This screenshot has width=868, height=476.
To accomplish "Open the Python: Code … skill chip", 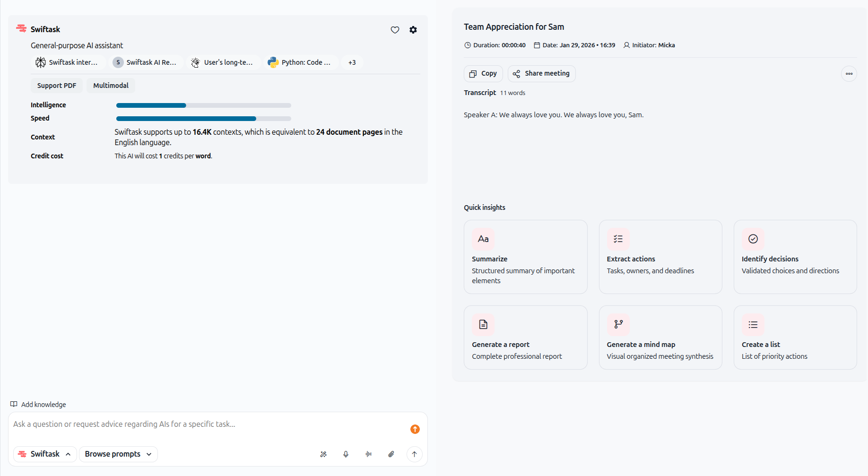I will coord(301,62).
